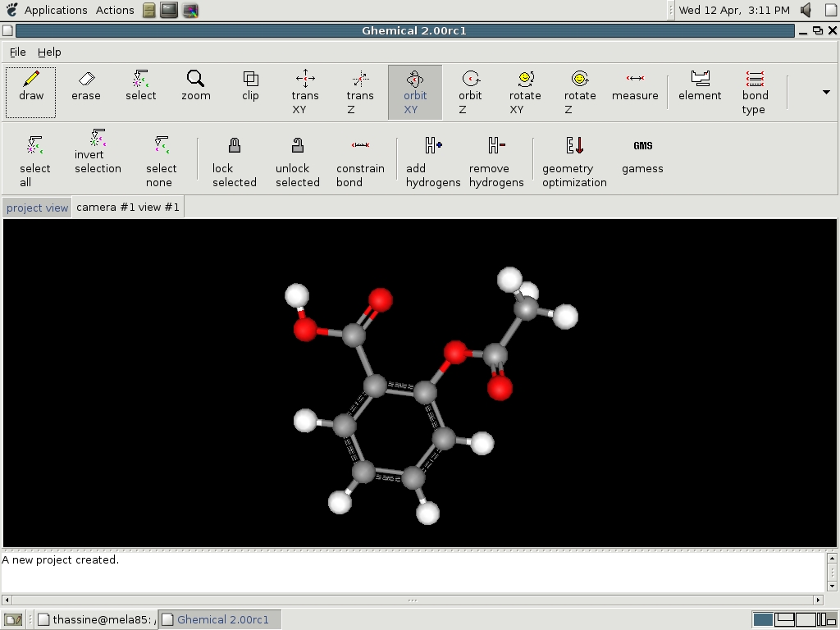The image size is (840, 630).
Task: Click the colorful launcher icon beside terminal
Action: coord(190,10)
